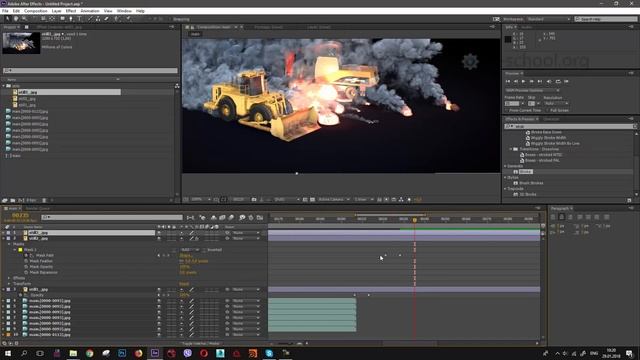Hide layer 3 using its eye switch
The width and height of the screenshot is (640, 360).
159,289
